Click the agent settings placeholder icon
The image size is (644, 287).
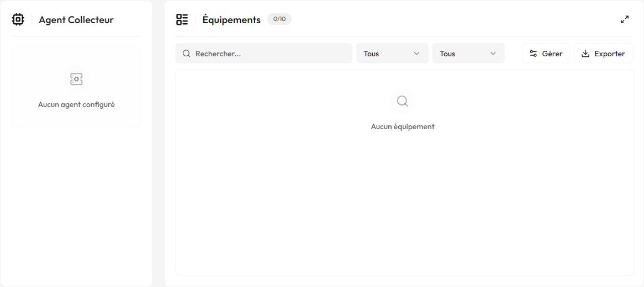point(76,79)
